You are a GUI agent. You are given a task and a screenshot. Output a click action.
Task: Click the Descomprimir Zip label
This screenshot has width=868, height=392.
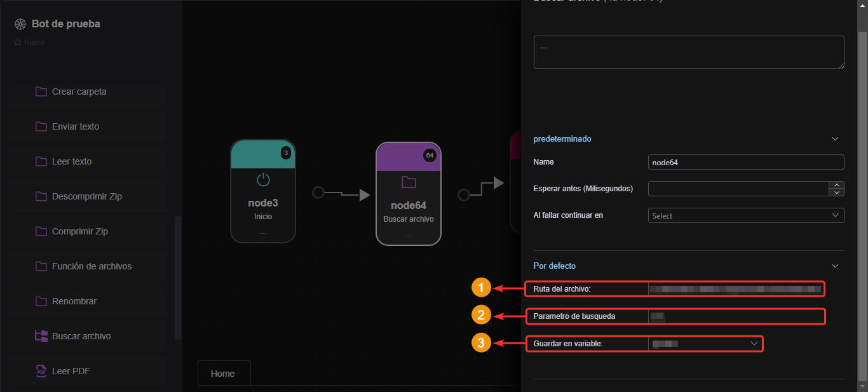tap(87, 196)
